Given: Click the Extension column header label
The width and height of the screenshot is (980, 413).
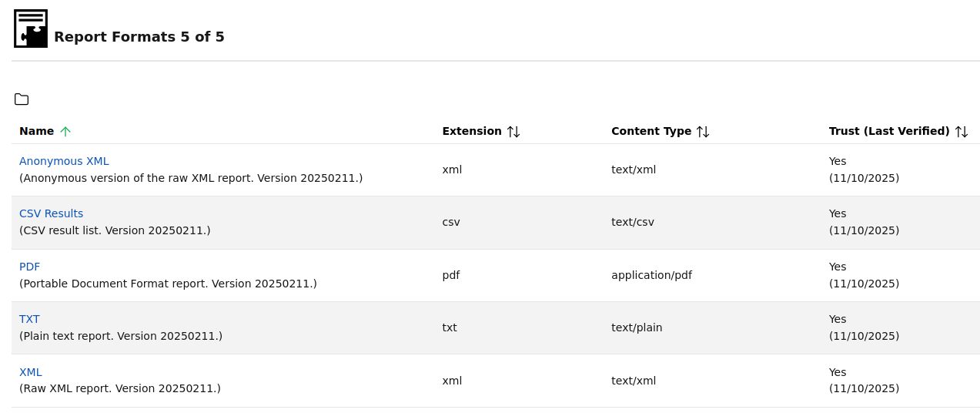Looking at the screenshot, I should click(471, 131).
